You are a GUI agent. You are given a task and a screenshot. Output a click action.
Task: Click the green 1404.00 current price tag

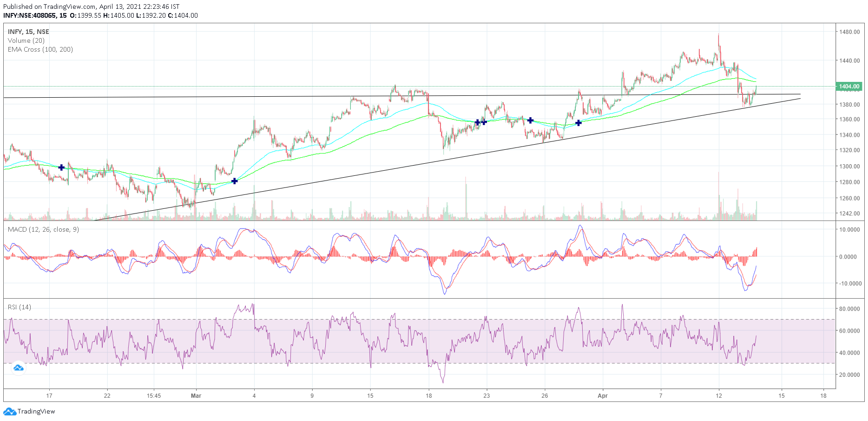(x=849, y=87)
